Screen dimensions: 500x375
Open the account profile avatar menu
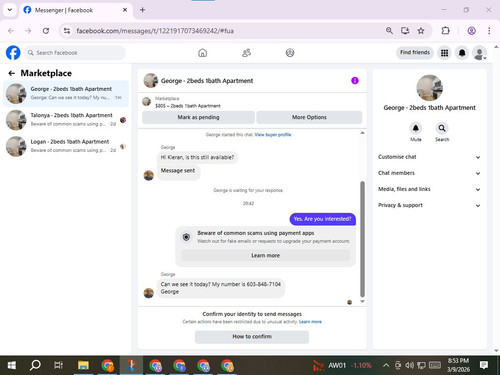tap(479, 53)
